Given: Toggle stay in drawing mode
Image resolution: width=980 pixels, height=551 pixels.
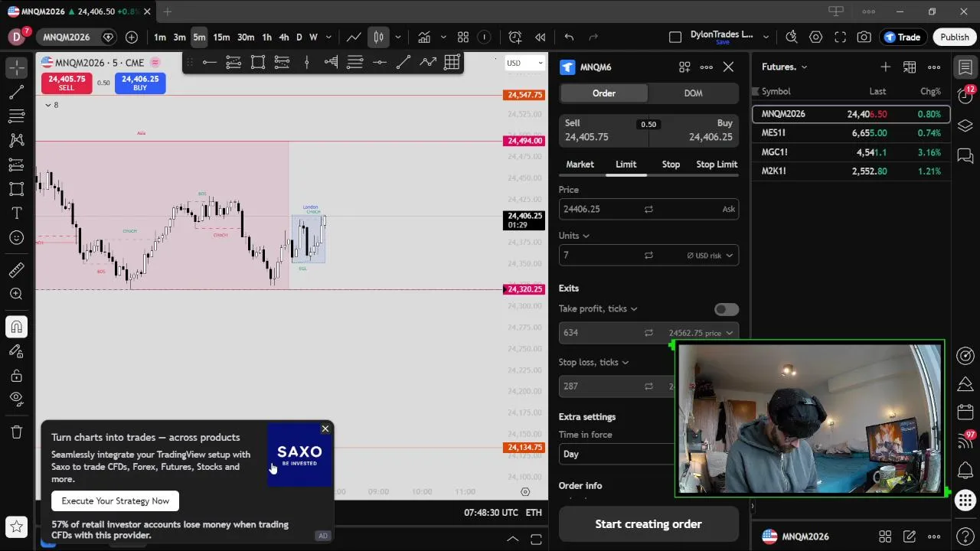Looking at the screenshot, I should (16, 351).
